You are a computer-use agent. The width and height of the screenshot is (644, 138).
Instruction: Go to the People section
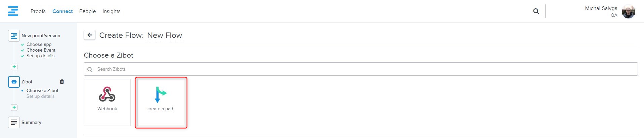[x=87, y=11]
